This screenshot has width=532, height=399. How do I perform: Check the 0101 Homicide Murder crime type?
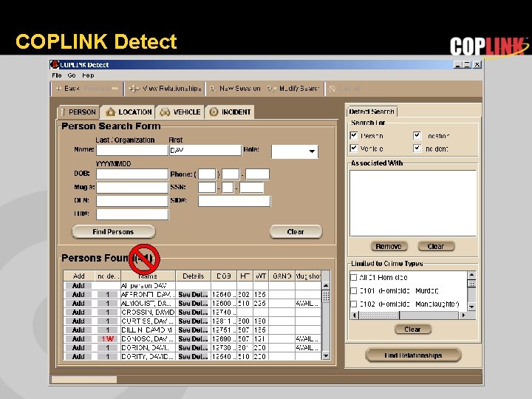[353, 291]
